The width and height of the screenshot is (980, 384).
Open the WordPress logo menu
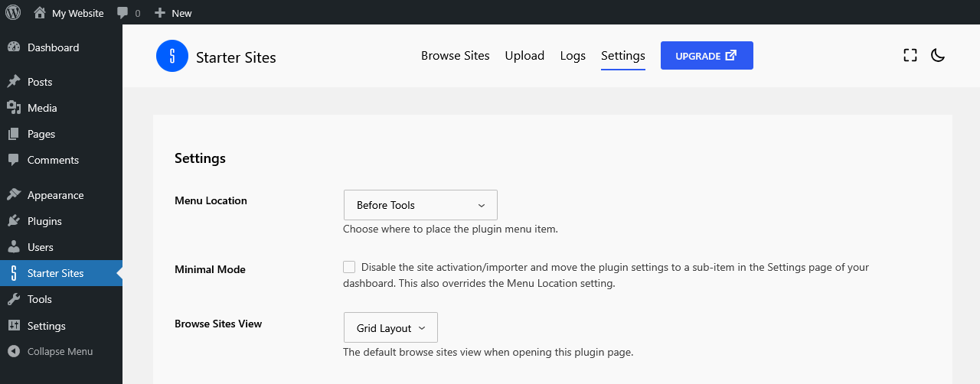[14, 12]
